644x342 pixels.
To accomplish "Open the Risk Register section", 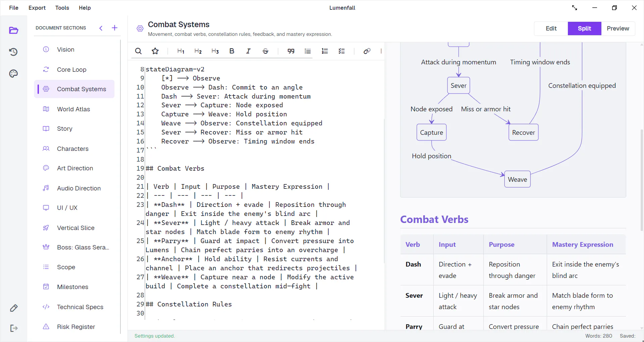I will pyautogui.click(x=74, y=327).
